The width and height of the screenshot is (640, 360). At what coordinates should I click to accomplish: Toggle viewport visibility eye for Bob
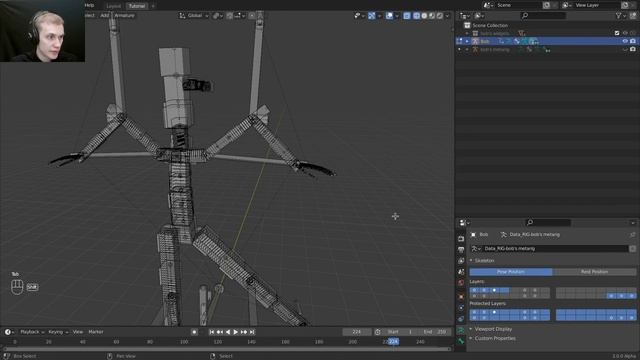625,41
